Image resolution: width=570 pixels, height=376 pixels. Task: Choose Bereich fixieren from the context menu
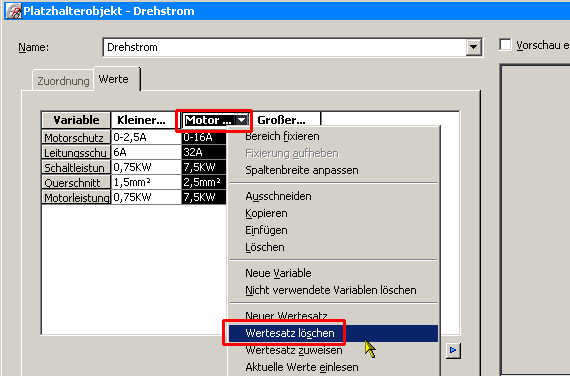(333, 136)
